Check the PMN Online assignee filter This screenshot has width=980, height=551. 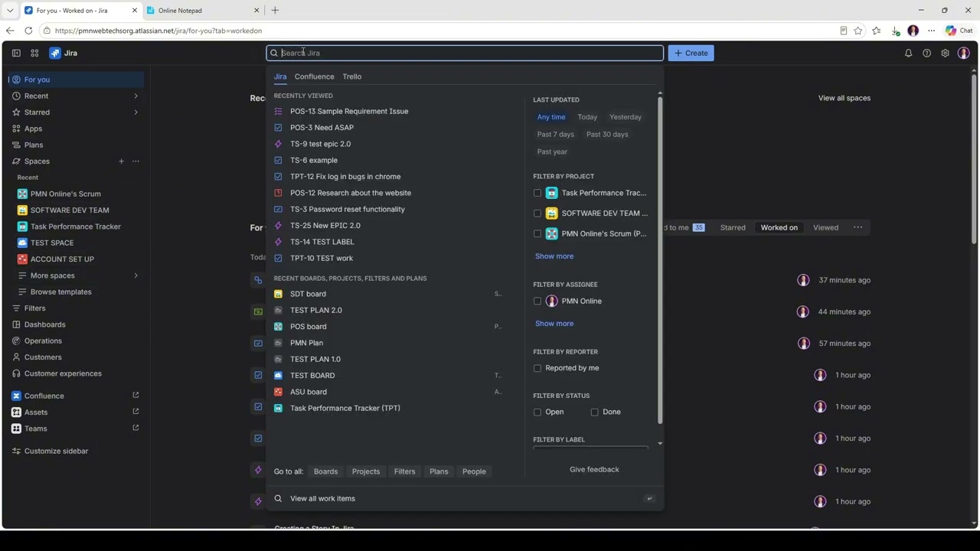[537, 301]
